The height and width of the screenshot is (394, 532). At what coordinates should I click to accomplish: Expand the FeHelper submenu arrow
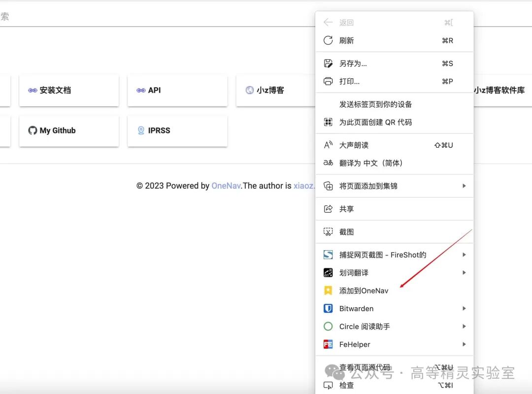tap(464, 344)
